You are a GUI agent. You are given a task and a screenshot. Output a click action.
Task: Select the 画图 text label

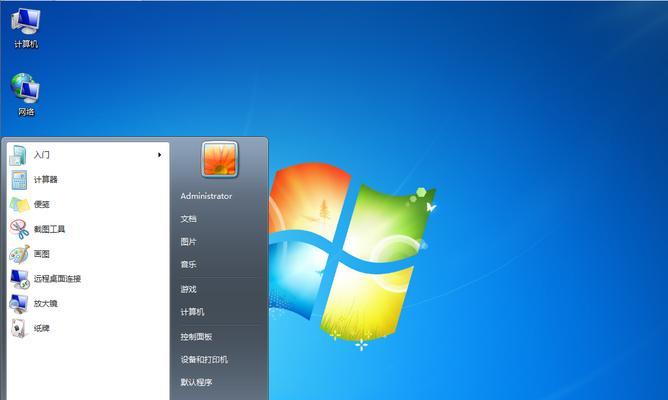pyautogui.click(x=42, y=254)
